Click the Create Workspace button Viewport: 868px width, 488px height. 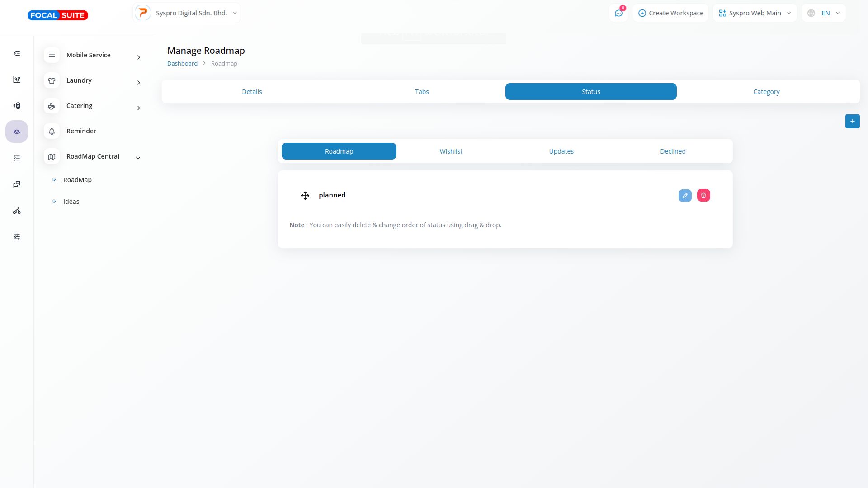670,13
